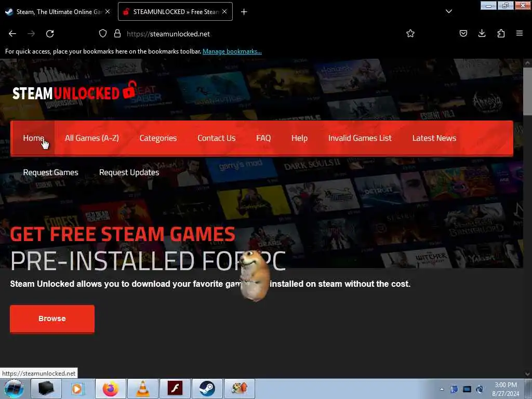This screenshot has width=532, height=399.
Task: Go to Contact Us
Action: click(x=217, y=138)
